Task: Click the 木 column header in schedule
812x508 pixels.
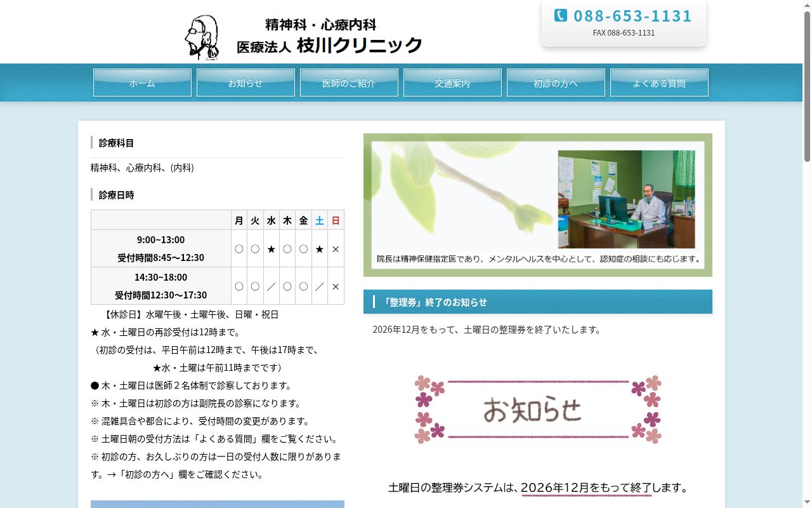Action: tap(287, 220)
